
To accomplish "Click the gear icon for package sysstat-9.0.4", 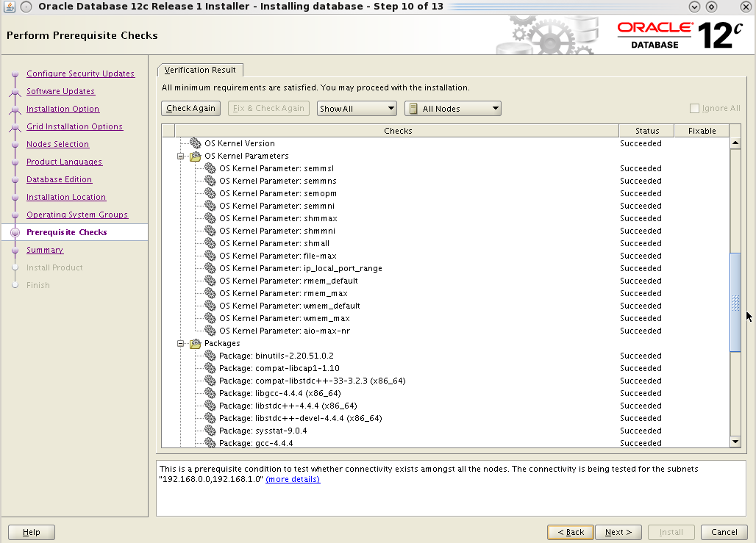I will click(210, 431).
